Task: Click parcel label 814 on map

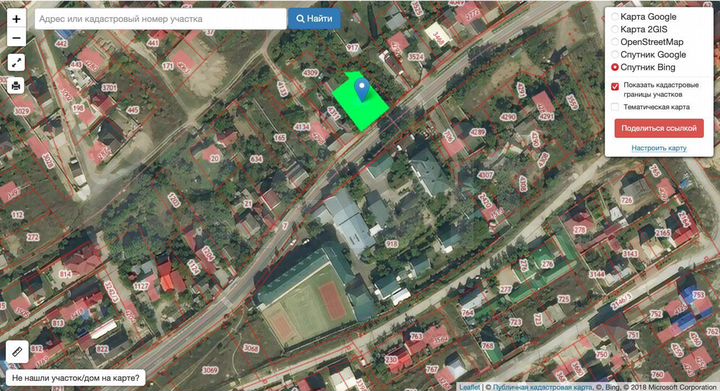Action: (x=65, y=274)
